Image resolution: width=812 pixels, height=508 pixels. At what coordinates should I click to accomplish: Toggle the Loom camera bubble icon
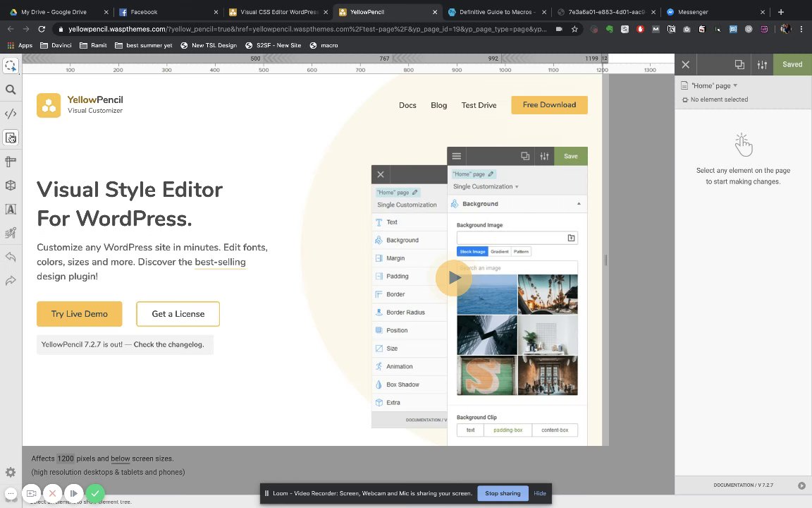point(31,493)
